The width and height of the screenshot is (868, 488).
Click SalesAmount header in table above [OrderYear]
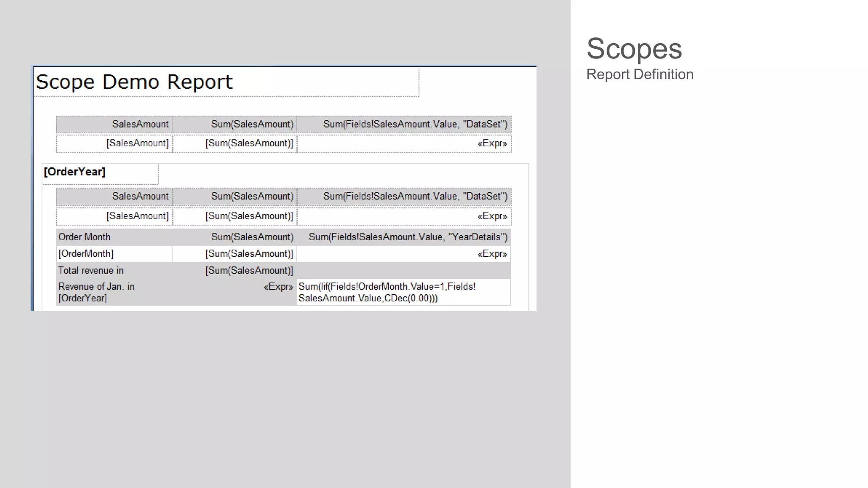click(114, 125)
